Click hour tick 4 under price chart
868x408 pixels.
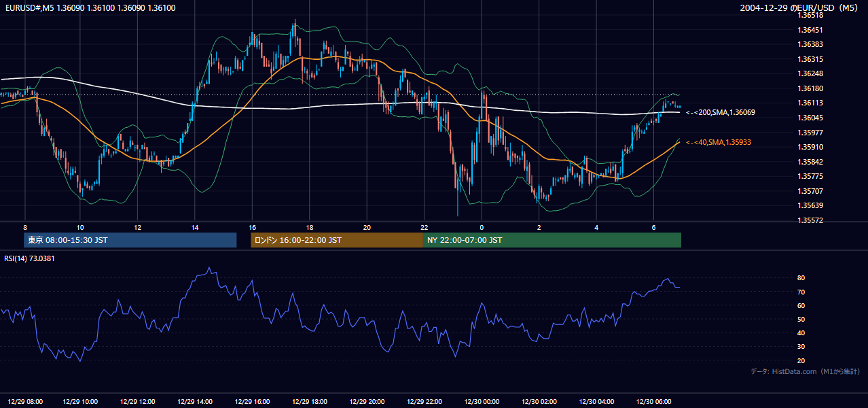(596, 227)
